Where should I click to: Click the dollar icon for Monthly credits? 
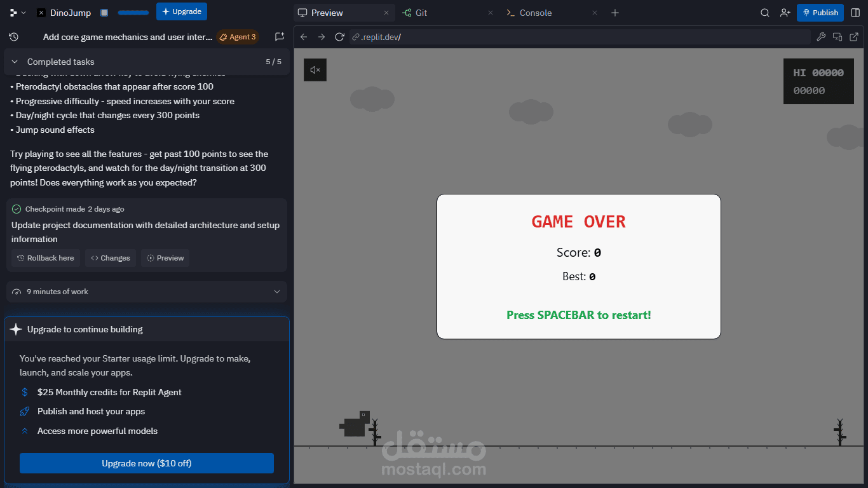(25, 392)
